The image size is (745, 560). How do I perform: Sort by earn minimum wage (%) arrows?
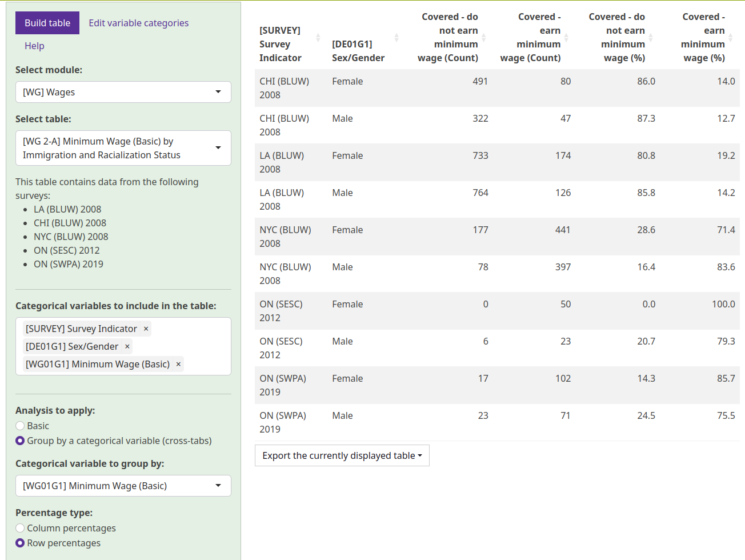pyautogui.click(x=731, y=38)
